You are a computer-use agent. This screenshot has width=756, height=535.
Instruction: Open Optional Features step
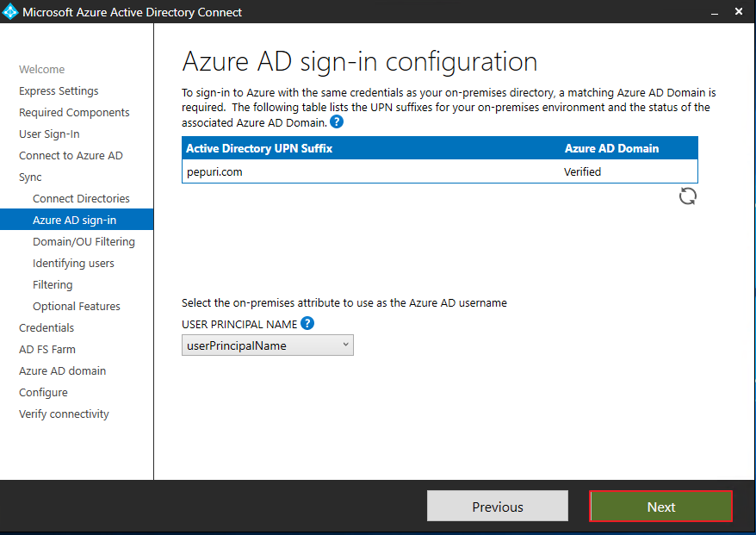76,307
